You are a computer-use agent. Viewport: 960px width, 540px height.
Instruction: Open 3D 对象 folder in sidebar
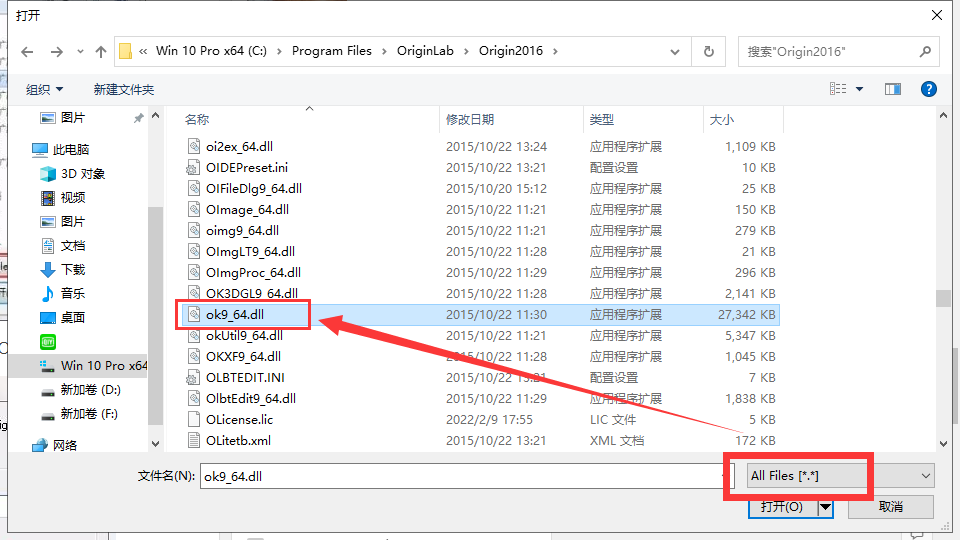click(83, 174)
